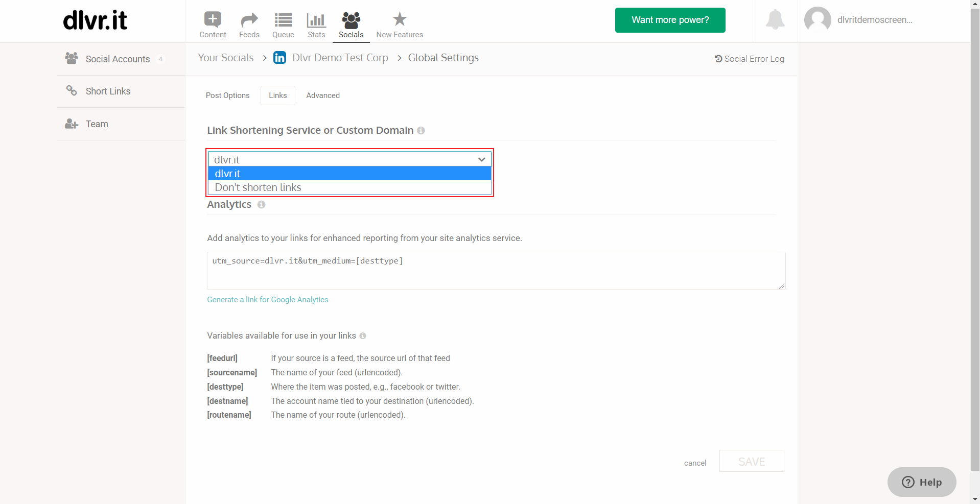Click the page vertical scrollbar
The image size is (980, 504).
tap(975, 240)
